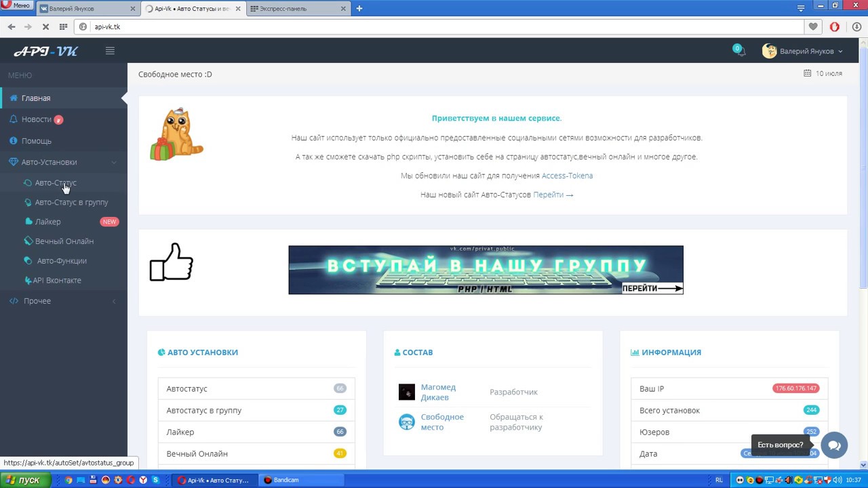
Task: Expand the Прочее menu section
Action: point(63,301)
